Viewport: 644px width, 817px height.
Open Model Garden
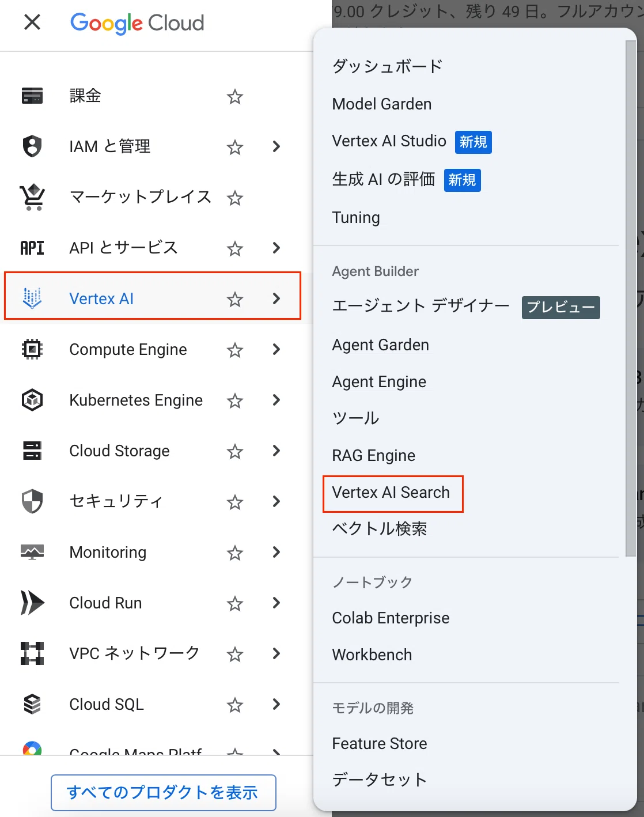click(x=382, y=104)
